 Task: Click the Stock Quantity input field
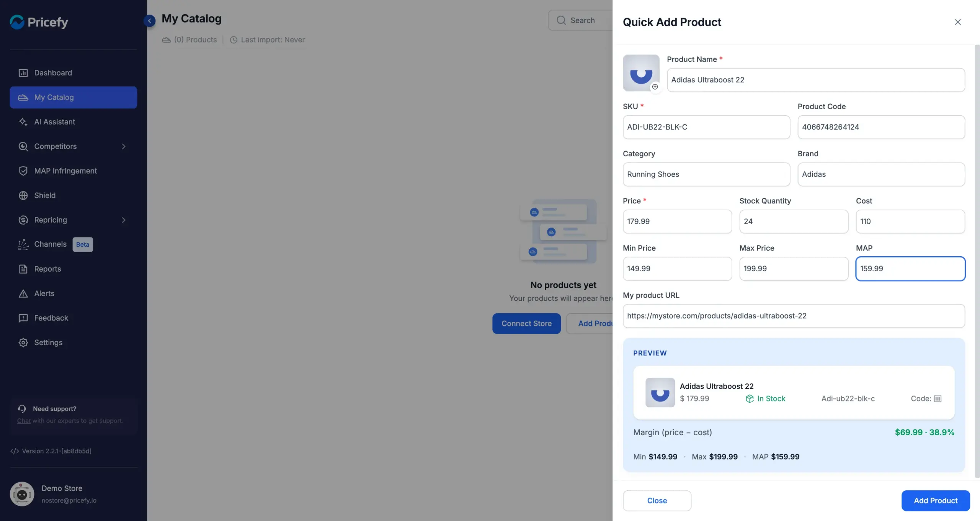pyautogui.click(x=794, y=221)
